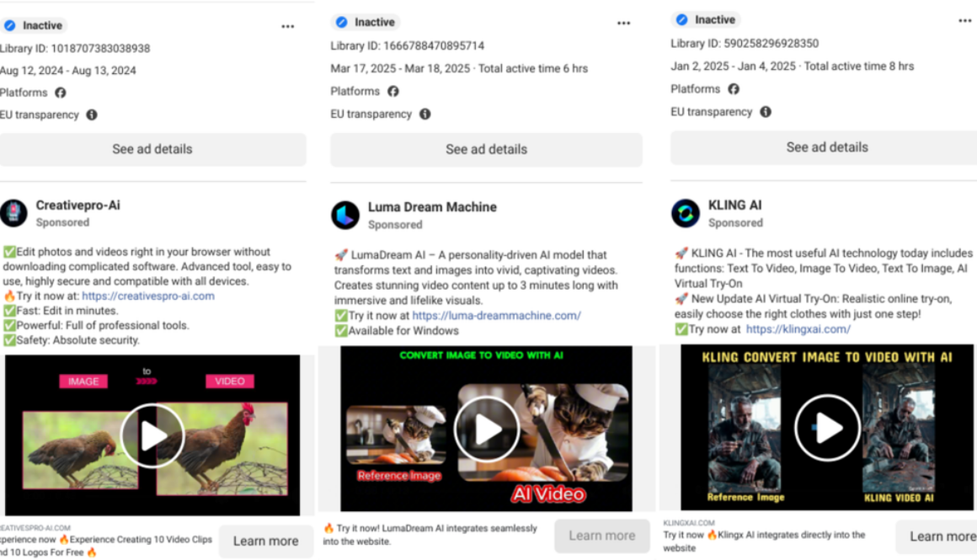Open three-dot options on KLING AI ad
Viewport: 977px width, 560px height.
pyautogui.click(x=964, y=20)
